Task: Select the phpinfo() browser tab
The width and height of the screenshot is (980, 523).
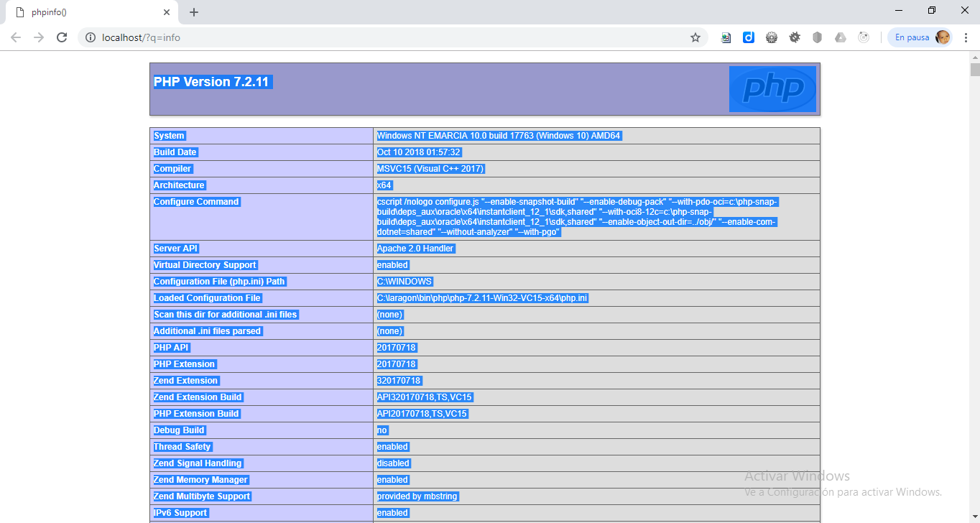Action: coord(92,12)
